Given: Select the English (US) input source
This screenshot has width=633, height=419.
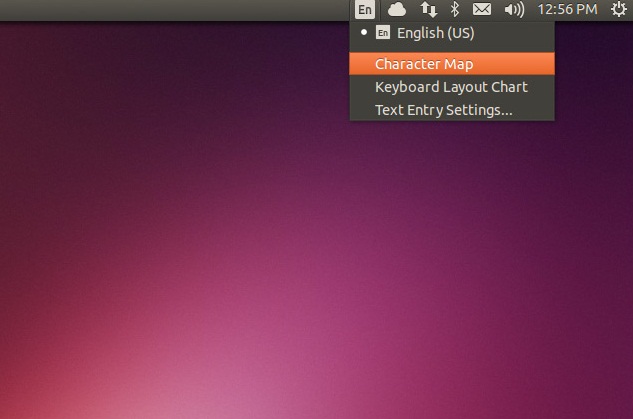Looking at the screenshot, I should [x=452, y=33].
